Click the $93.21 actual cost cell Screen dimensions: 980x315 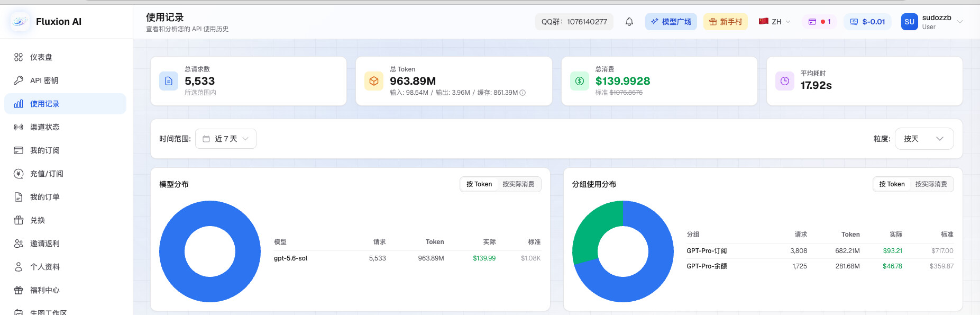tap(893, 251)
